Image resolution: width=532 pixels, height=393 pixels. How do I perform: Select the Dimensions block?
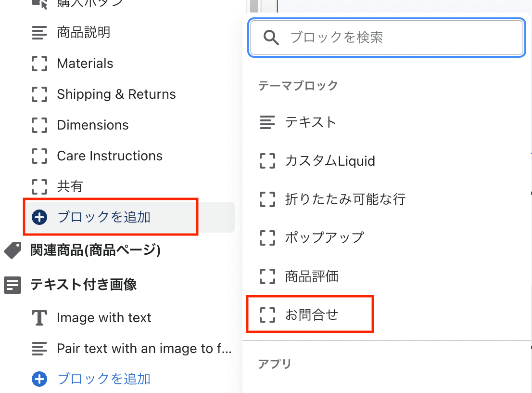[93, 125]
